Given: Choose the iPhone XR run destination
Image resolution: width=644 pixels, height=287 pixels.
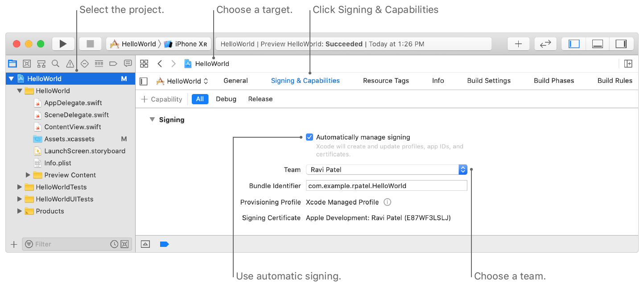Looking at the screenshot, I should click(186, 44).
